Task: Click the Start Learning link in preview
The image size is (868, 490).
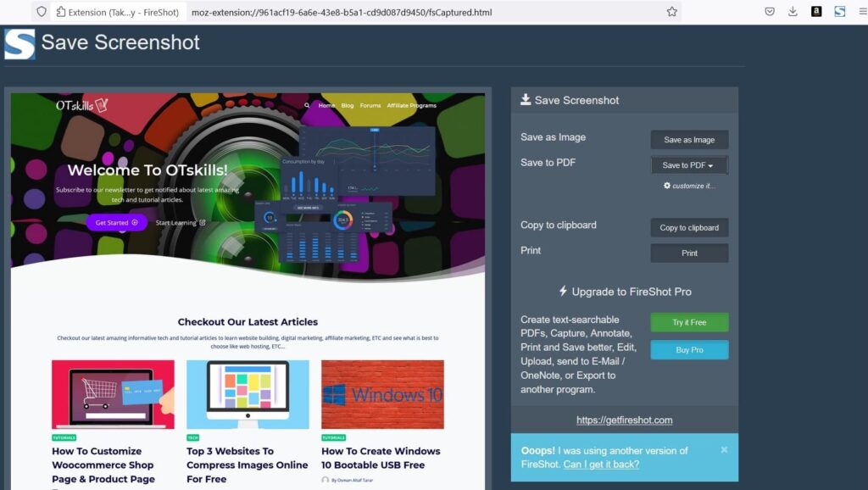Action: coord(181,223)
